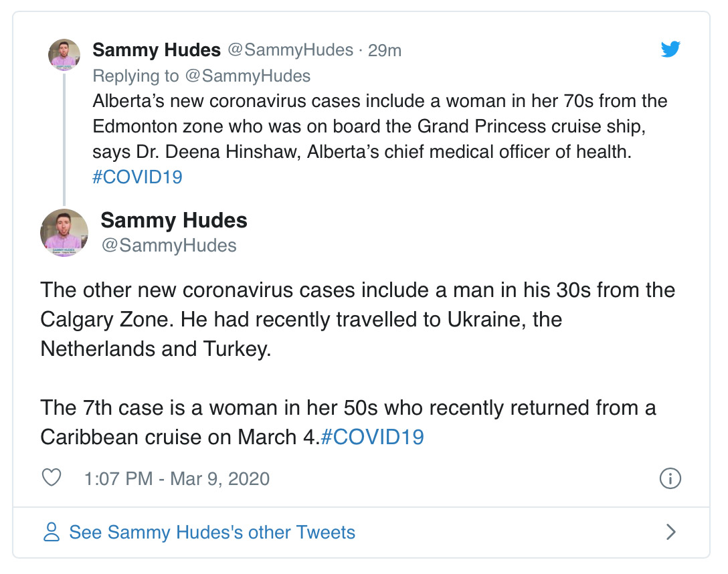The height and width of the screenshot is (574, 728).
Task: Click Sammy Hudes' small avatar in the reply
Action: pos(64,55)
